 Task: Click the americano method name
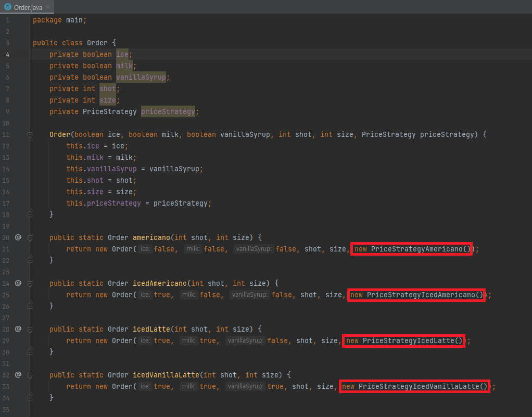151,237
